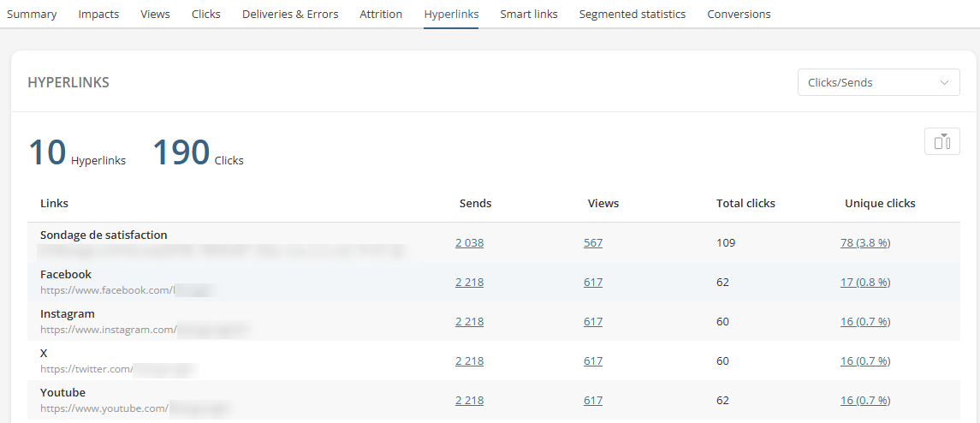Click the Total clicks column header
The image size is (980, 423).
click(x=745, y=204)
